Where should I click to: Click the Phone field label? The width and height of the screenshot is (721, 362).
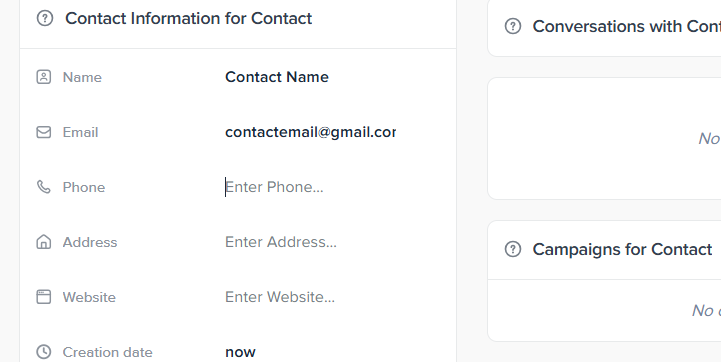coord(84,187)
